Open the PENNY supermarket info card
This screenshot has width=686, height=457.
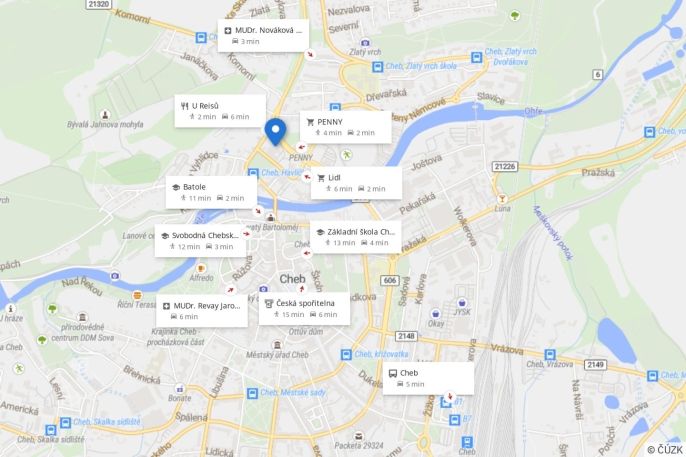(345, 127)
